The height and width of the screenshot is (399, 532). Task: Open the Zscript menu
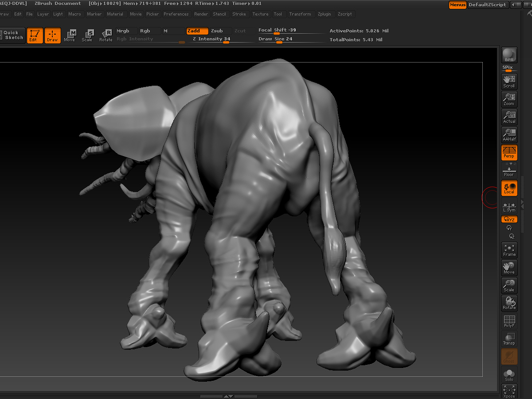tap(345, 14)
